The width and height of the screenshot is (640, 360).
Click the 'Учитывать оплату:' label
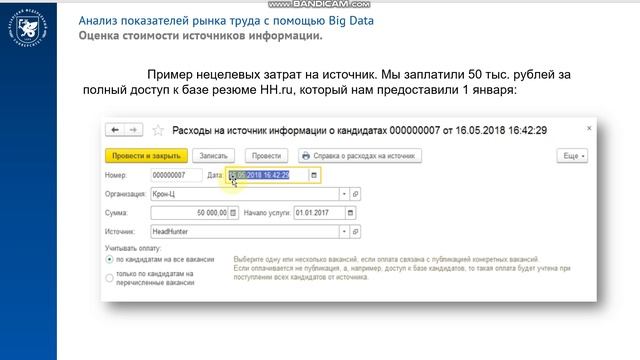pos(133,248)
